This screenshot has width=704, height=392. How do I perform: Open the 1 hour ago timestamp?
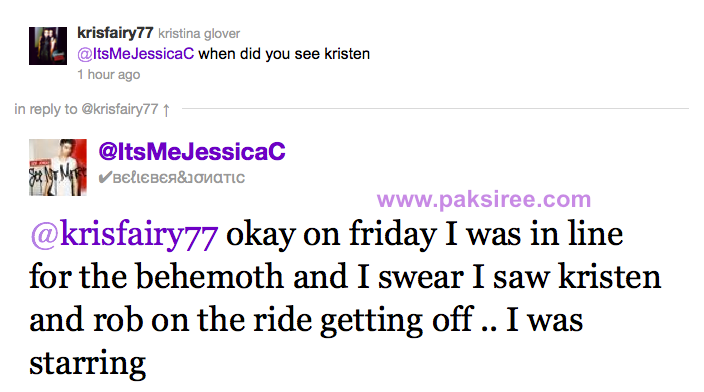pos(109,74)
